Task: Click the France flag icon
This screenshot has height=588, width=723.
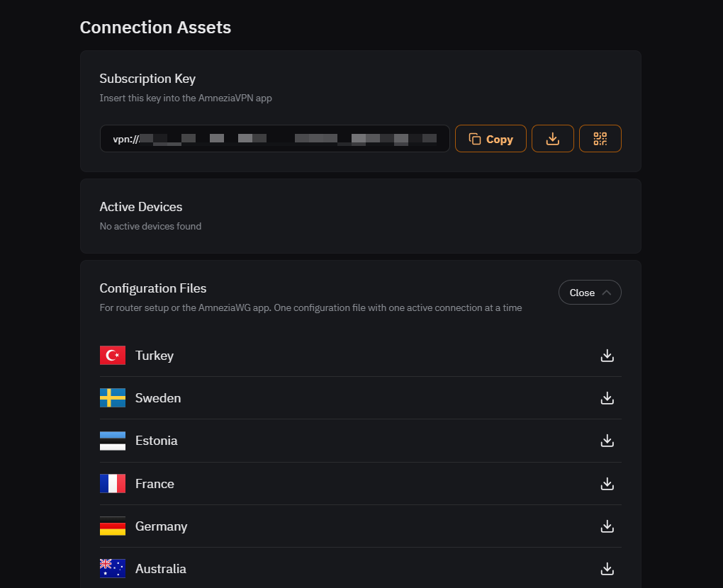Action: pos(113,484)
